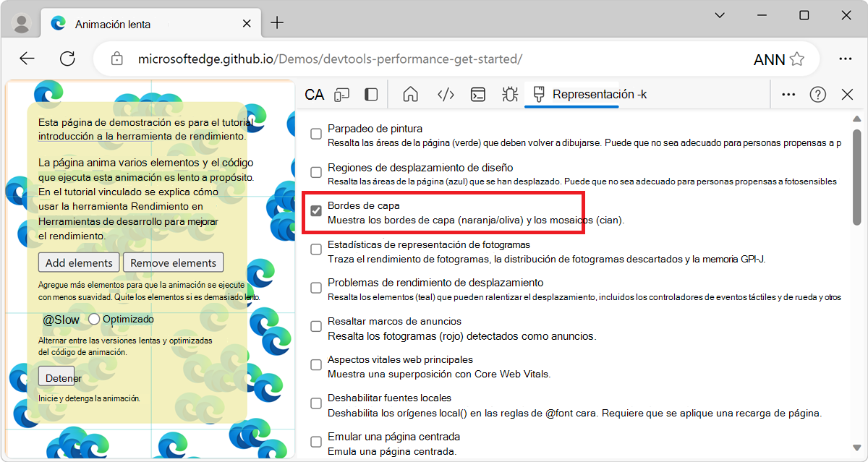The height and width of the screenshot is (462, 868).
Task: Click the Aspectos vitales web principales label
Action: [400, 359]
